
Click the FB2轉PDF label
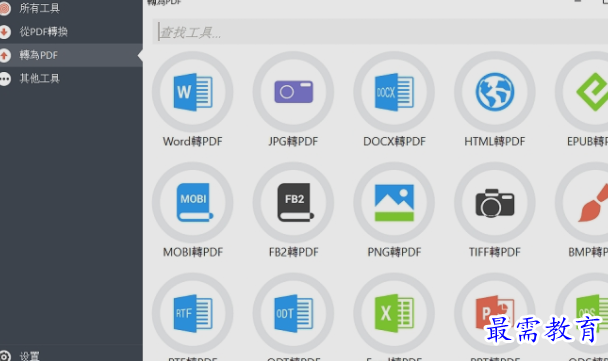(294, 252)
